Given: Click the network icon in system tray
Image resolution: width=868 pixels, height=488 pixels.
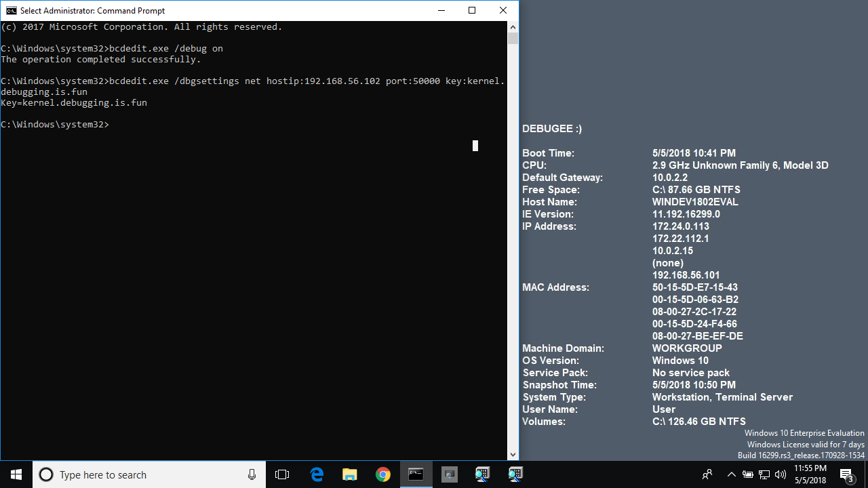Looking at the screenshot, I should pyautogui.click(x=764, y=474).
